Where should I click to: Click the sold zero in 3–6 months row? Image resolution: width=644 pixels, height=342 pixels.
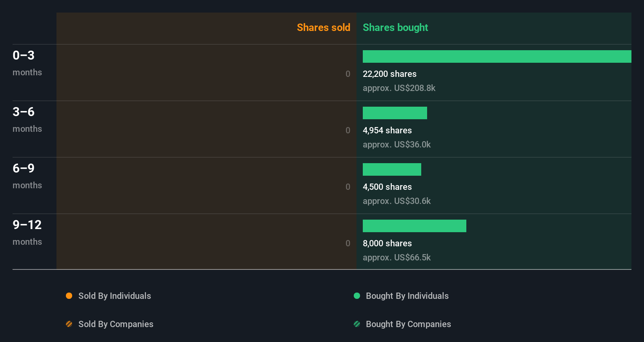348,130
